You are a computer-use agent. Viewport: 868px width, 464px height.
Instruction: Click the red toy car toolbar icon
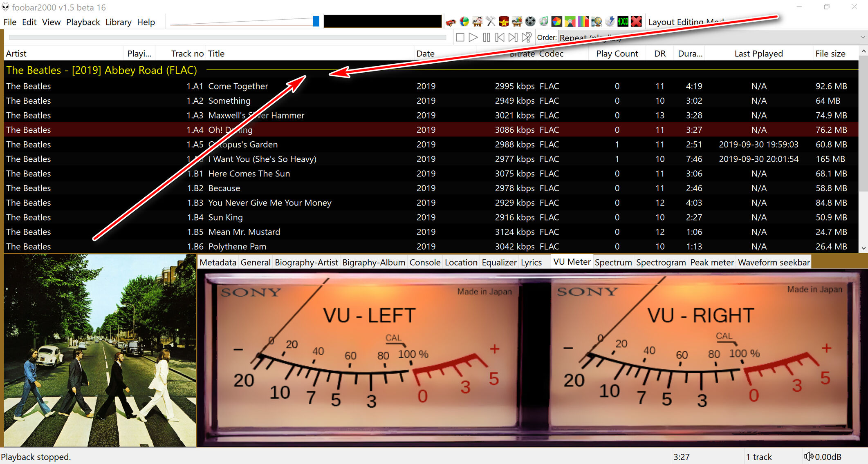tap(451, 22)
